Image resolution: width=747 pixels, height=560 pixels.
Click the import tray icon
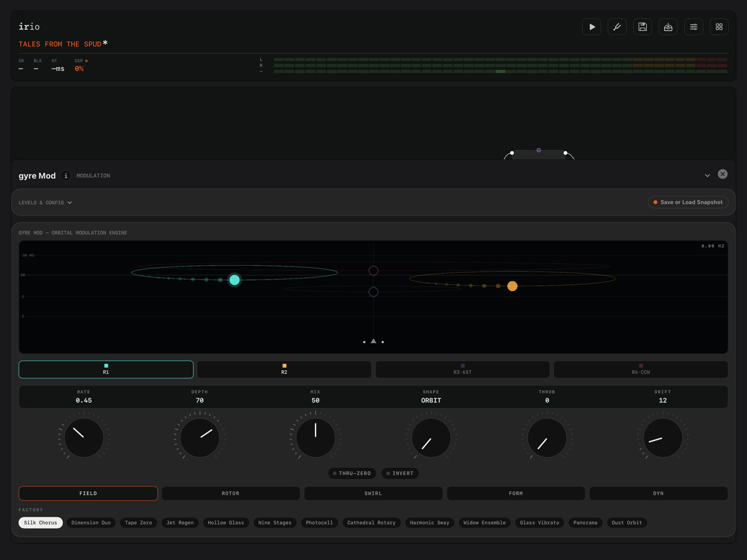668,27
